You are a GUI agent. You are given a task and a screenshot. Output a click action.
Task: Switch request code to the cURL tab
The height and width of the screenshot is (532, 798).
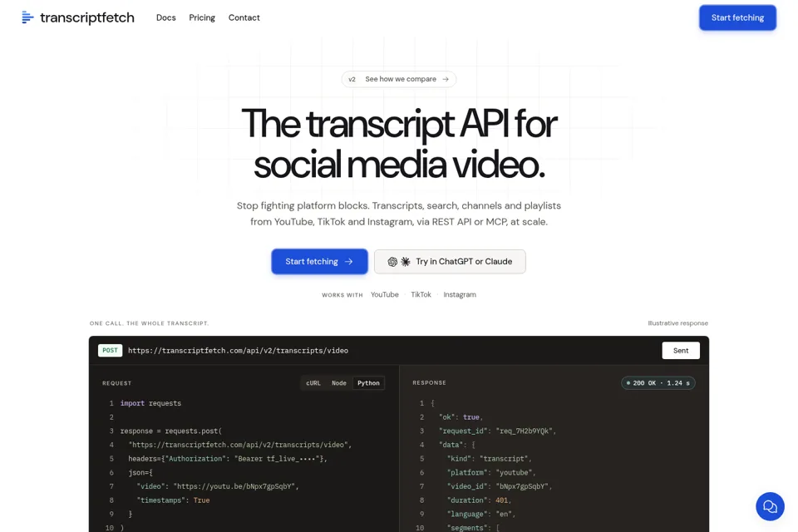[x=313, y=383]
